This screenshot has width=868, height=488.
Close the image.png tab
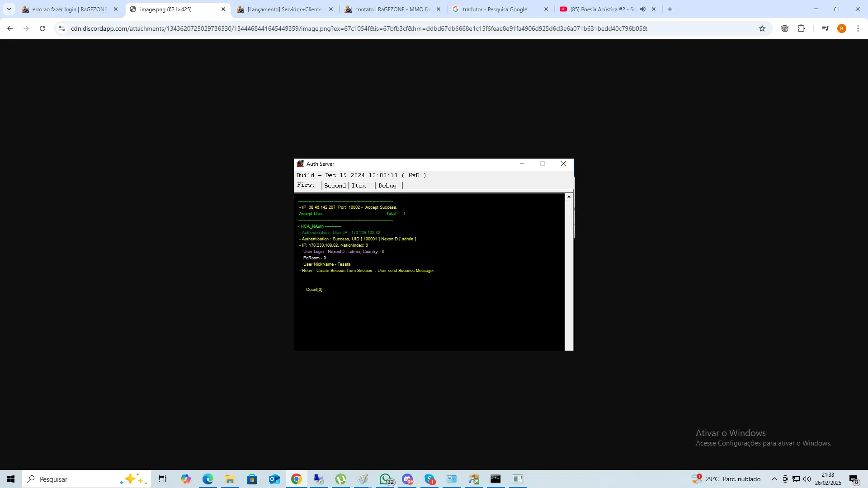coord(223,9)
